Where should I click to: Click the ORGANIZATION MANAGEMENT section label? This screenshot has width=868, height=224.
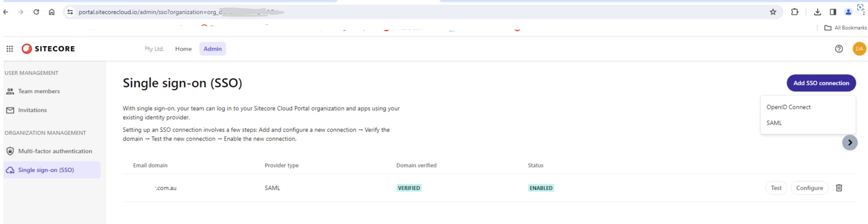point(45,133)
